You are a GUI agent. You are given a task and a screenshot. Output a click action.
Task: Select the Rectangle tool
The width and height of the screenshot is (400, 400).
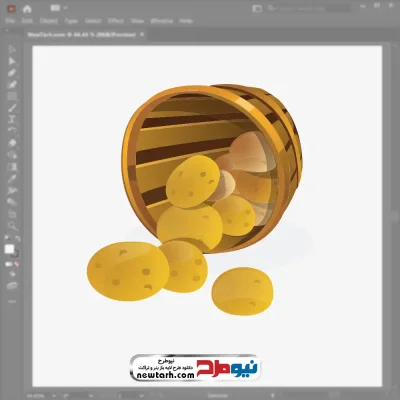[x=12, y=97]
